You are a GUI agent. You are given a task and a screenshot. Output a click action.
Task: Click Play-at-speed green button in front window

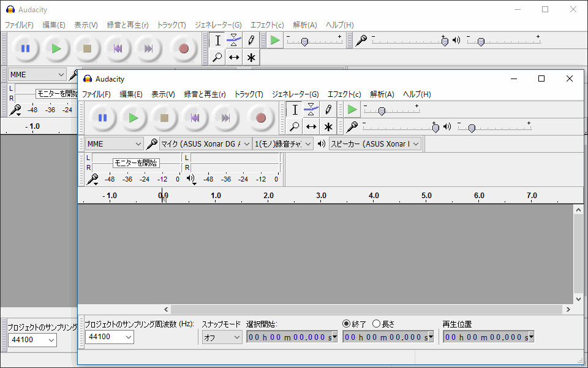352,110
